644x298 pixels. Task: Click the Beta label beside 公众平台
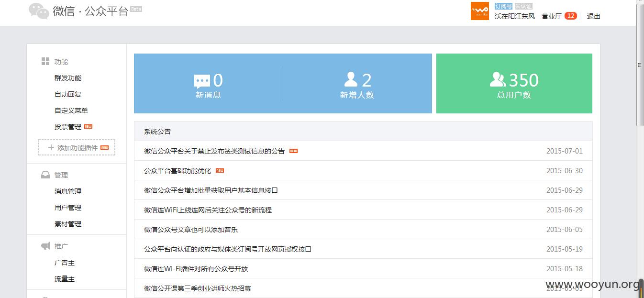[x=136, y=9]
